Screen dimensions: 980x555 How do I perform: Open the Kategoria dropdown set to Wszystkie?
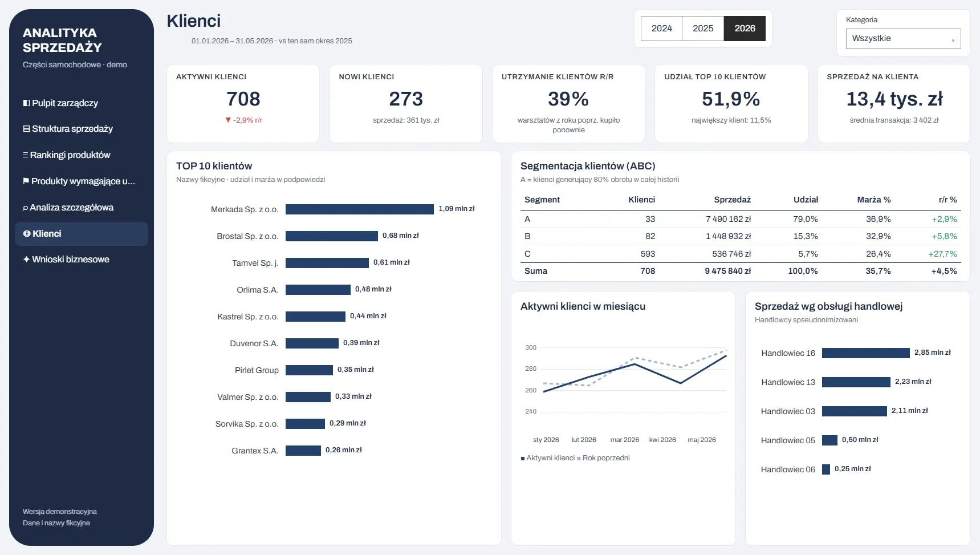903,39
